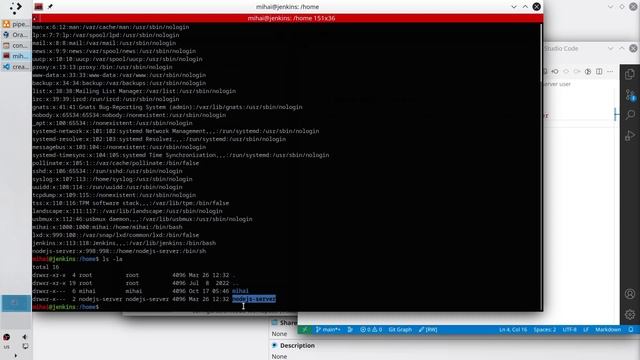Open VS Code Source Control view
640x360 pixels.
coord(630,95)
